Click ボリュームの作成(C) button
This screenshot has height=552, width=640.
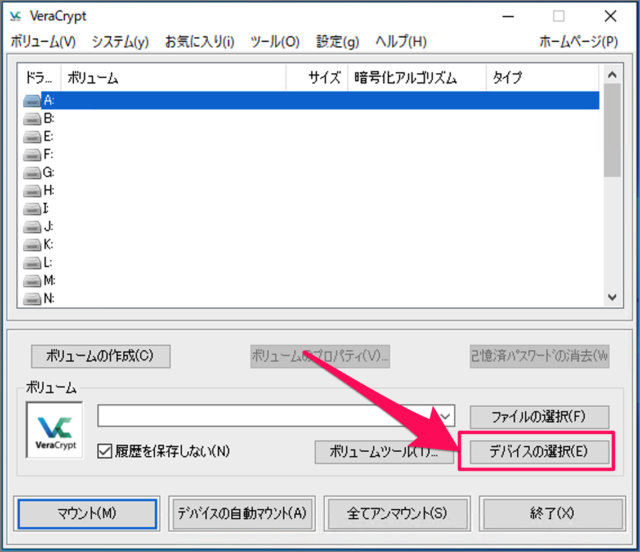(100, 355)
